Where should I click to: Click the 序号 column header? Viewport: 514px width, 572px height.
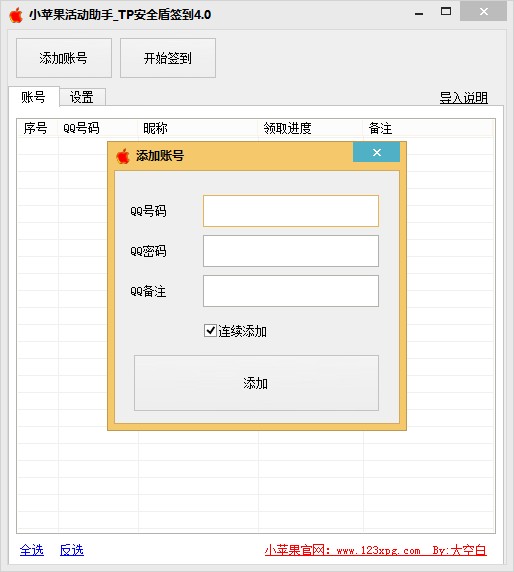click(x=38, y=128)
